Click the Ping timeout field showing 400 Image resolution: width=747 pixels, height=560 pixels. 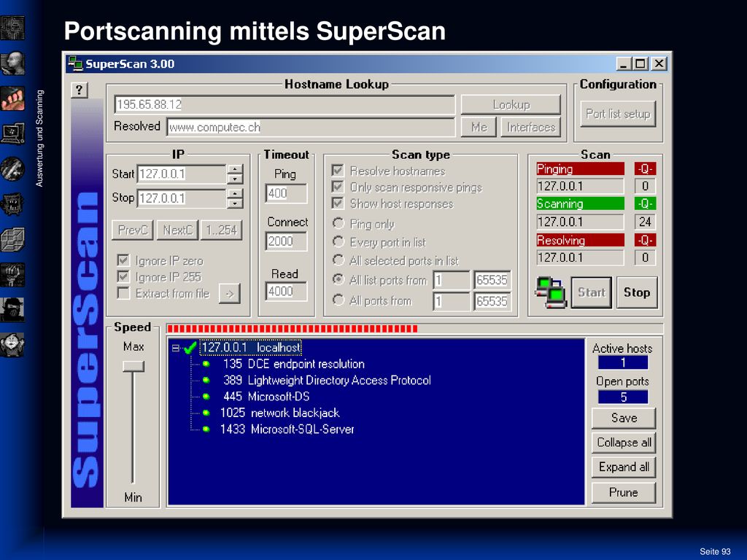point(286,193)
